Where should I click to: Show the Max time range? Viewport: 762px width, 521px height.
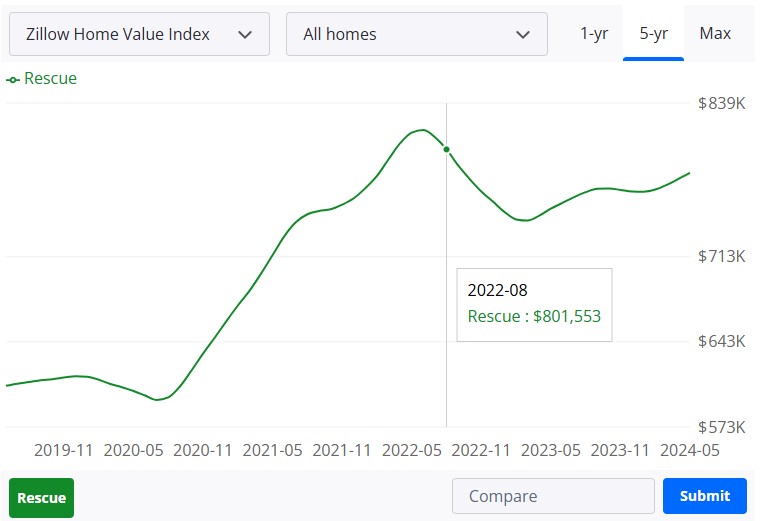715,34
